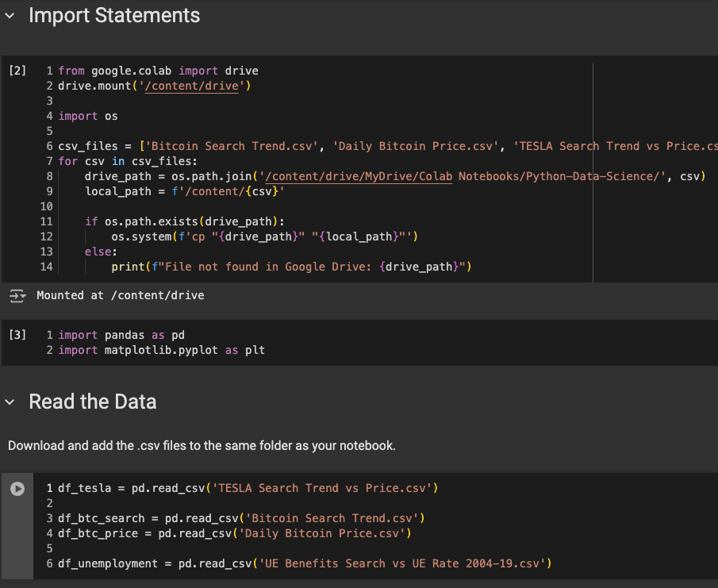Click the [2] execution count indicator
Image resolution: width=718 pixels, height=588 pixels.
[x=17, y=71]
